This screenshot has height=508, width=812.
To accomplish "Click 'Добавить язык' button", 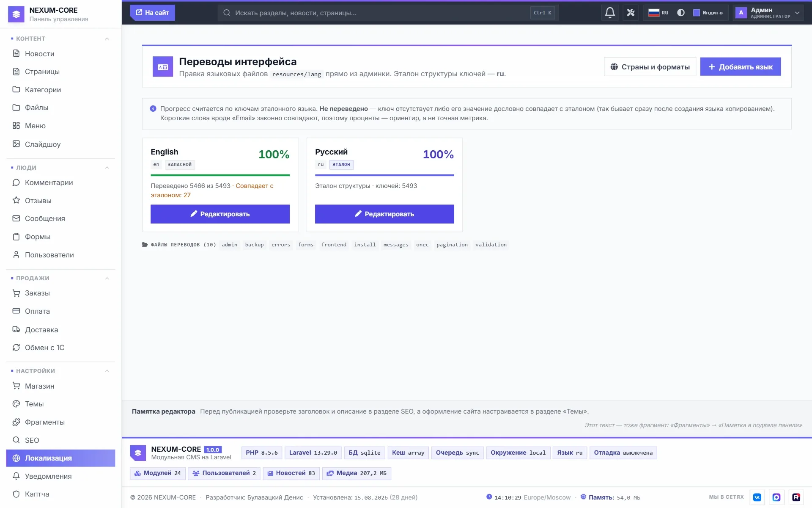I will coord(741,67).
